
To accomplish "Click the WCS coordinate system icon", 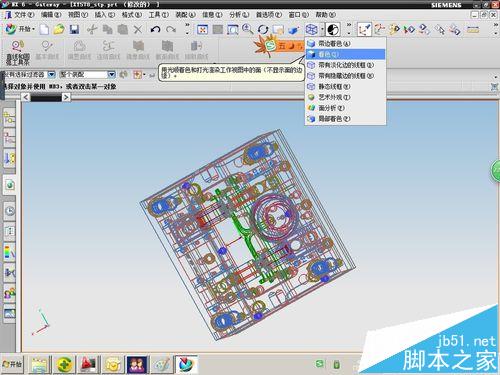I will coord(364,30).
